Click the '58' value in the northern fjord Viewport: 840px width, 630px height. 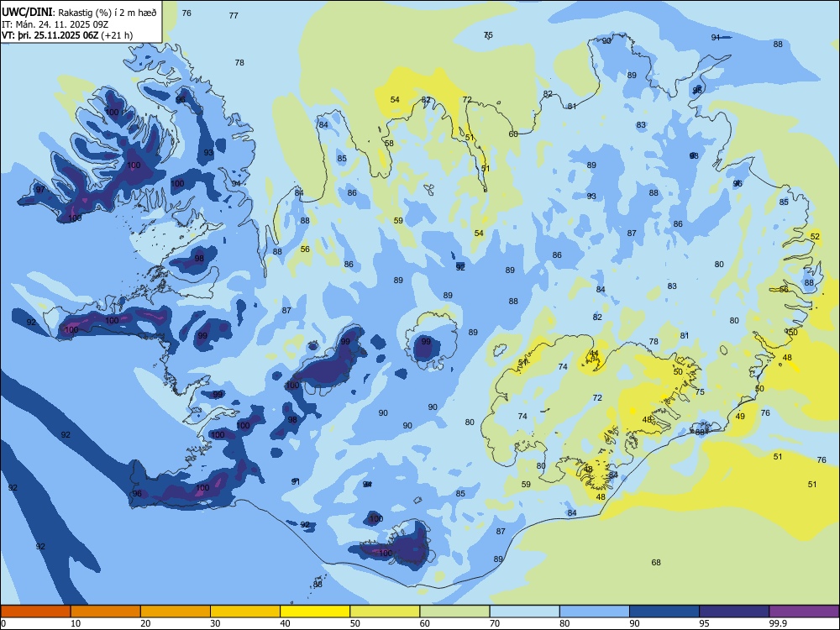(x=389, y=143)
